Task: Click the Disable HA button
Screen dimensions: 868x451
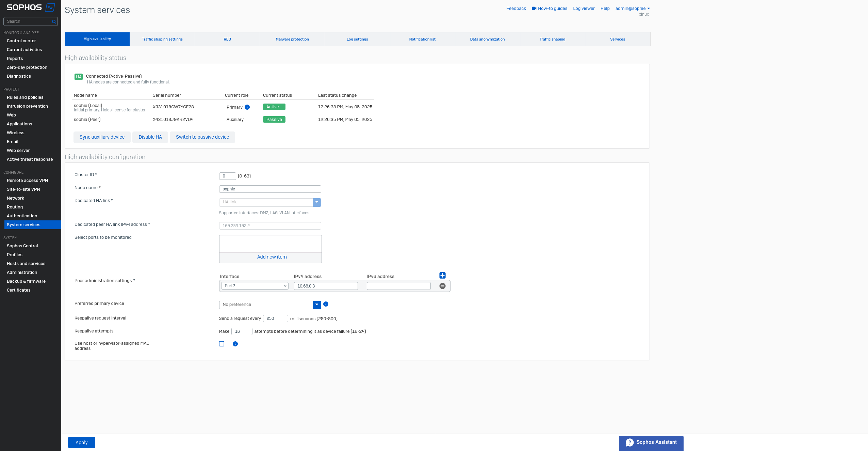Action: coord(150,137)
